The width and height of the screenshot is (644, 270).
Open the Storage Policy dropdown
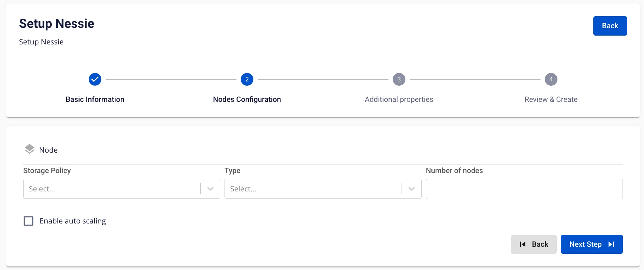coord(122,189)
